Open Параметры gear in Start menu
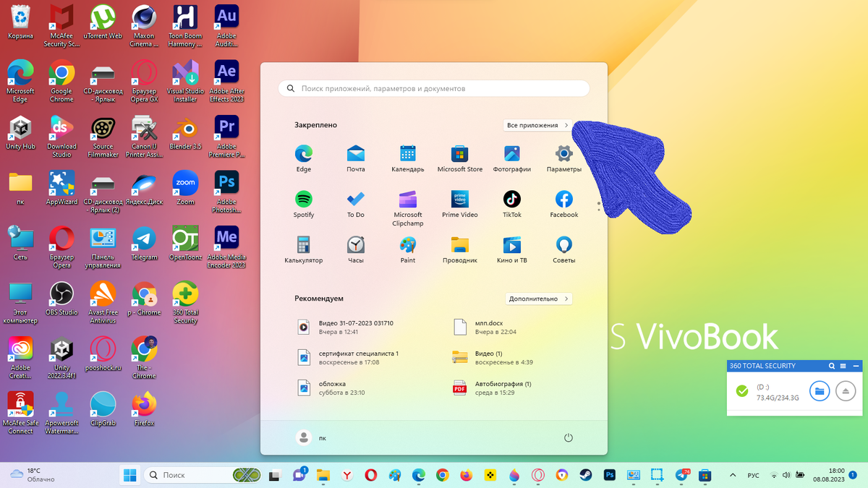 coord(564,158)
